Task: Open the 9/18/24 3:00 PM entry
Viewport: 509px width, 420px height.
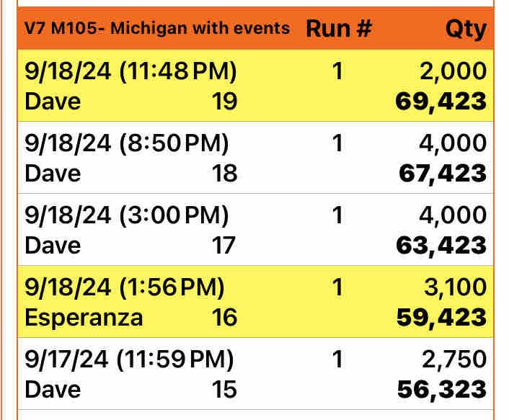Action: [126, 215]
